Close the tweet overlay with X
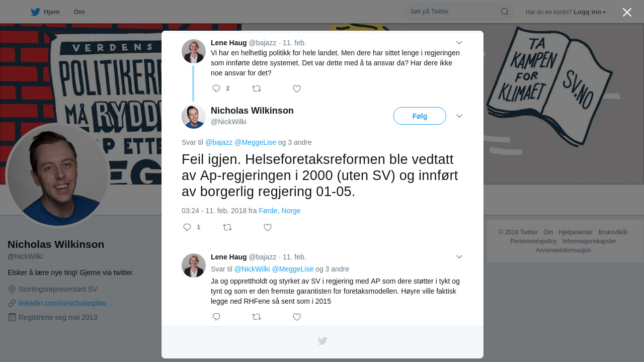This screenshot has width=644, height=362. pyautogui.click(x=627, y=12)
